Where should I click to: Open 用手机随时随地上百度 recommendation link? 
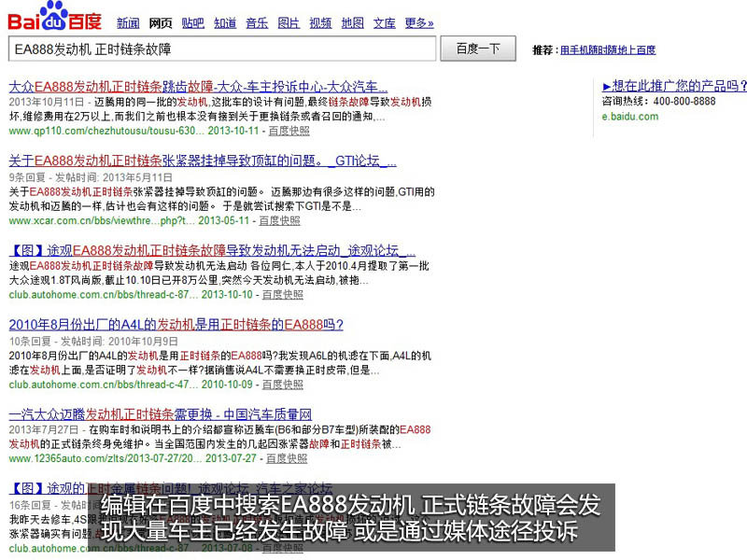(608, 50)
